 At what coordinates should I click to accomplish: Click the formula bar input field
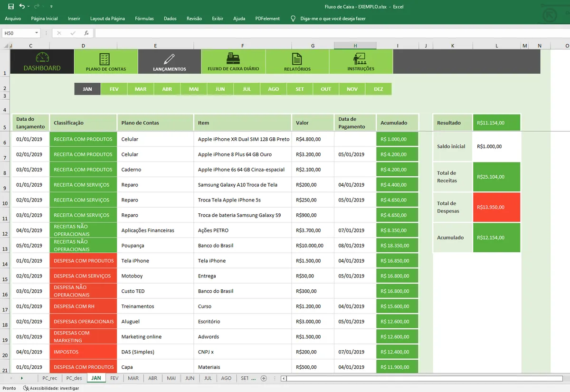pos(328,33)
